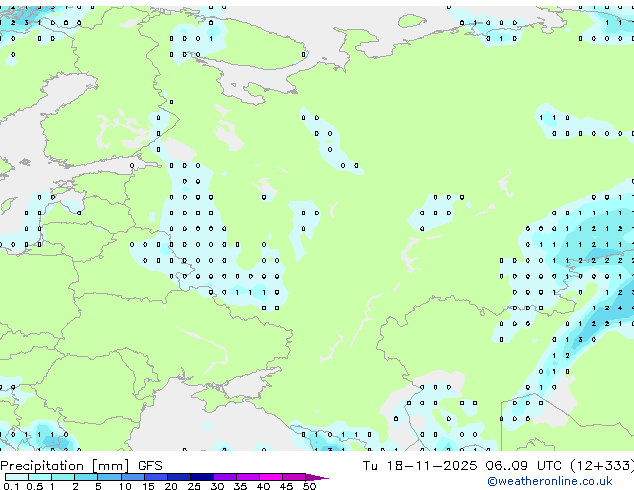634x490 pixels.
Task: Select the 5–10 mm legend color swatch
Action: click(109, 477)
